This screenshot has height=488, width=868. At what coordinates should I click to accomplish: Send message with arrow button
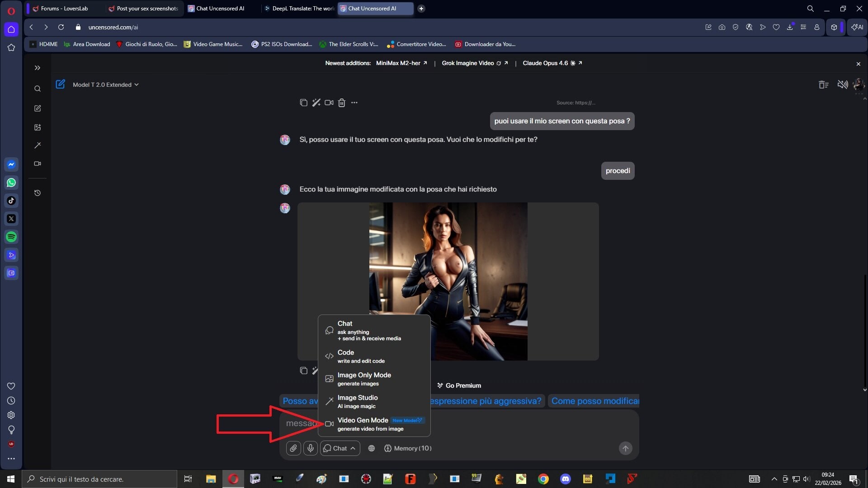(625, 448)
